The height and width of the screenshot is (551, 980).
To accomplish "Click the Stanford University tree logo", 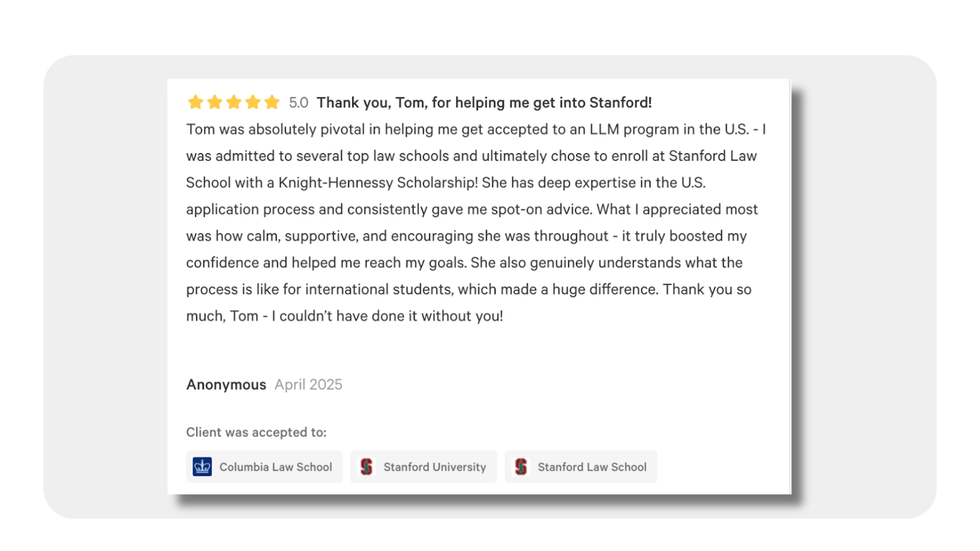I will click(x=366, y=467).
